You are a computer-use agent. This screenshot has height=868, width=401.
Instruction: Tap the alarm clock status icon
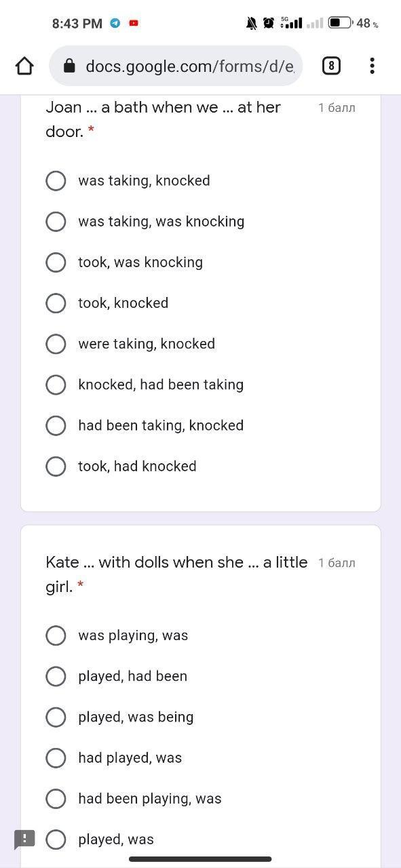pyautogui.click(x=269, y=23)
